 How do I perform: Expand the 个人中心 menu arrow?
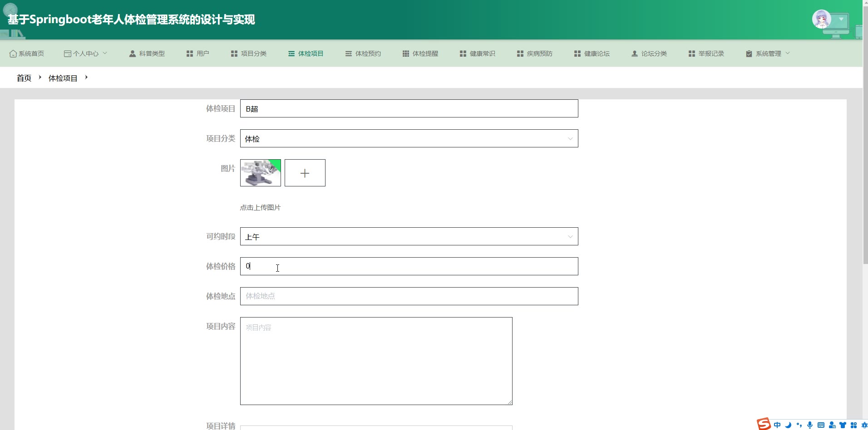coord(105,53)
